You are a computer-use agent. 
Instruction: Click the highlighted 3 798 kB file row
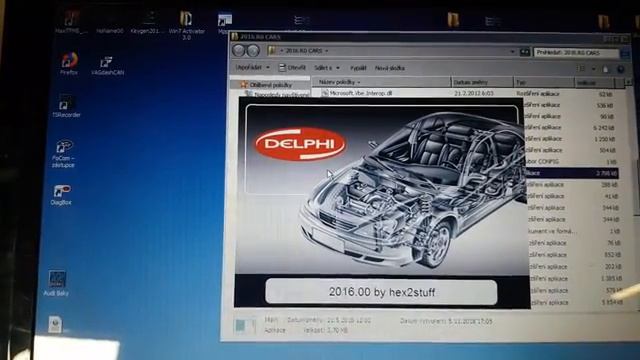[x=571, y=173]
